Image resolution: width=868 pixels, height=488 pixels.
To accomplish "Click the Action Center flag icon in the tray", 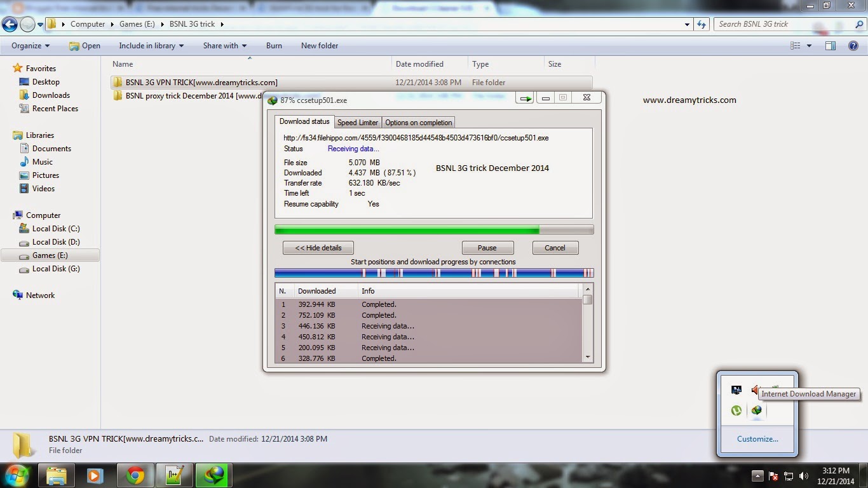I will point(773,476).
